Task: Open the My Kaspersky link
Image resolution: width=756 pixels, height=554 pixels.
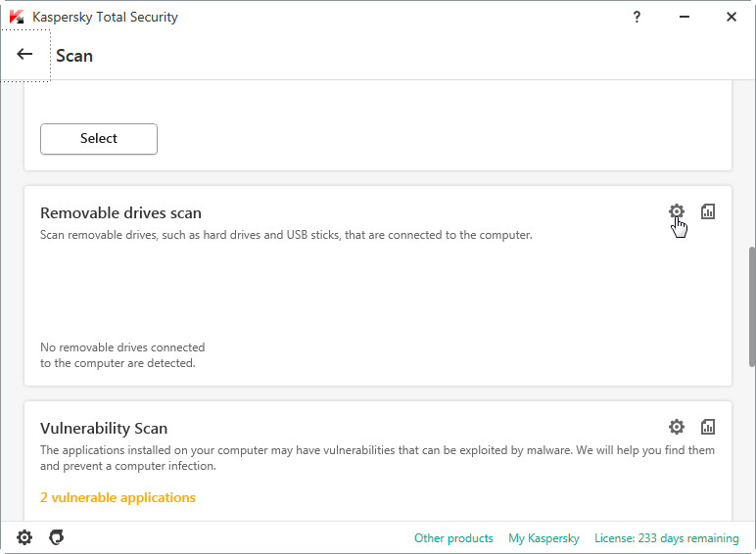Action: point(543,538)
